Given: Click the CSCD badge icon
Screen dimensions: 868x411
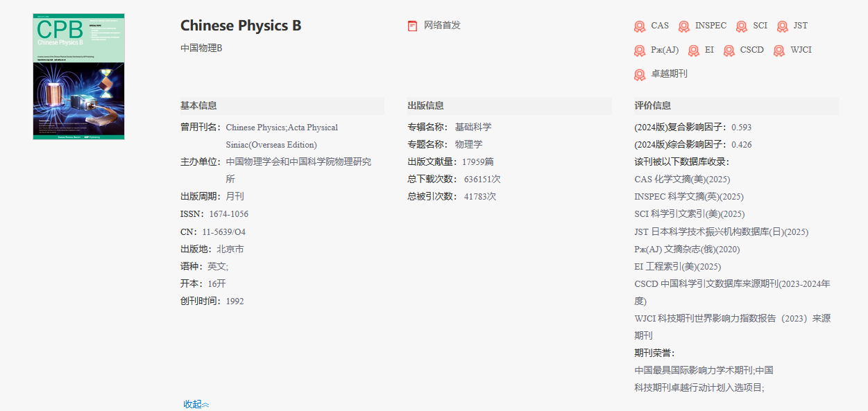Looking at the screenshot, I should tap(728, 50).
